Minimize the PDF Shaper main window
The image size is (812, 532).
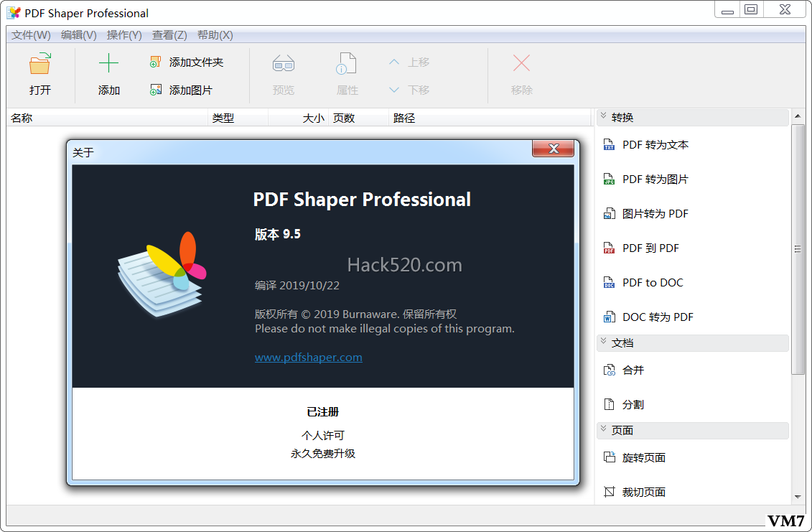[x=727, y=9]
